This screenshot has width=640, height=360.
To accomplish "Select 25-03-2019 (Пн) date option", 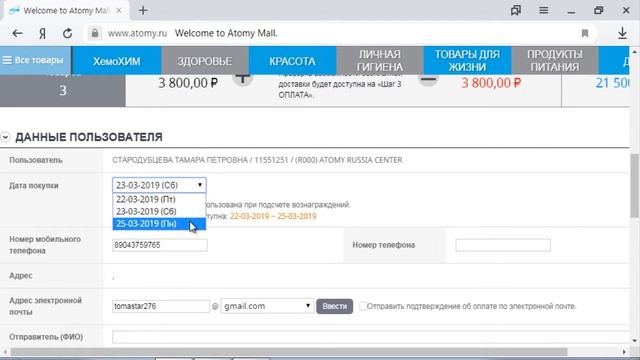I will click(159, 224).
